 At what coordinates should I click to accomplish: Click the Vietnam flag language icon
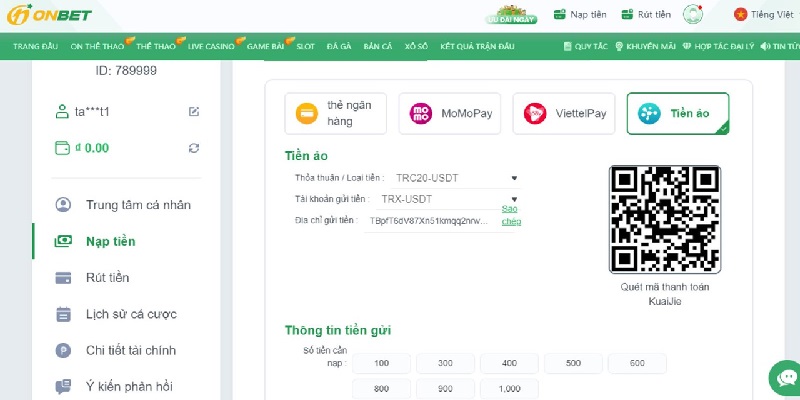740,14
